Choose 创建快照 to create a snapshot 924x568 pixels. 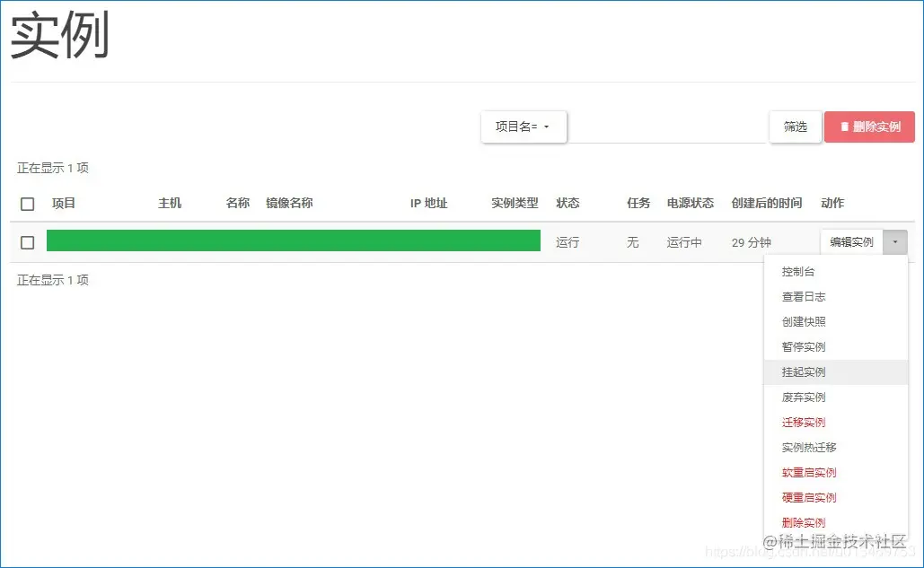pyautogui.click(x=802, y=321)
